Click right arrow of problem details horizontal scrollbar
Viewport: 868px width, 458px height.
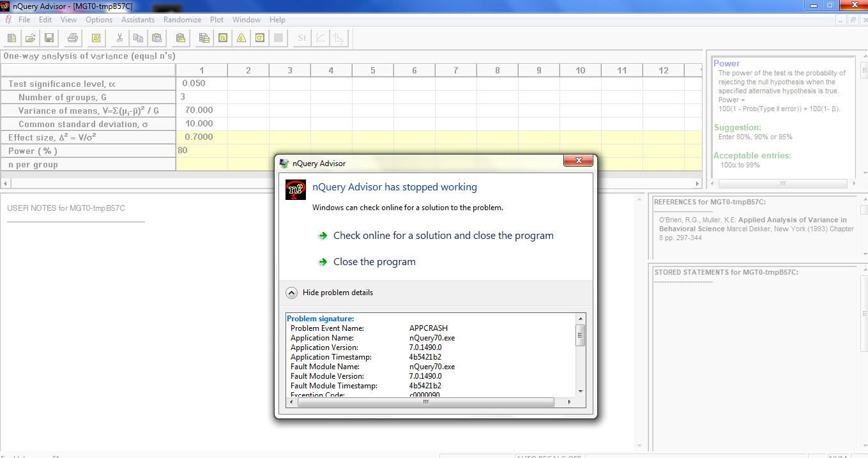tap(570, 402)
